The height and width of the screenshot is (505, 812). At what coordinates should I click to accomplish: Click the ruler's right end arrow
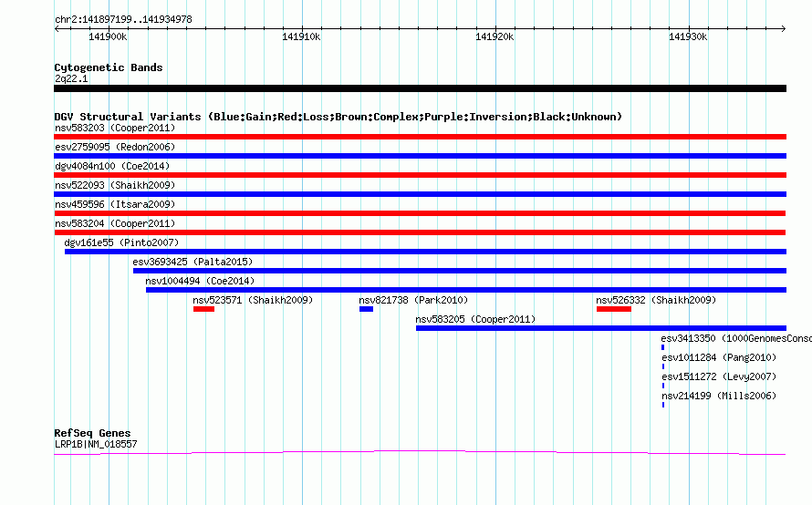tap(784, 29)
